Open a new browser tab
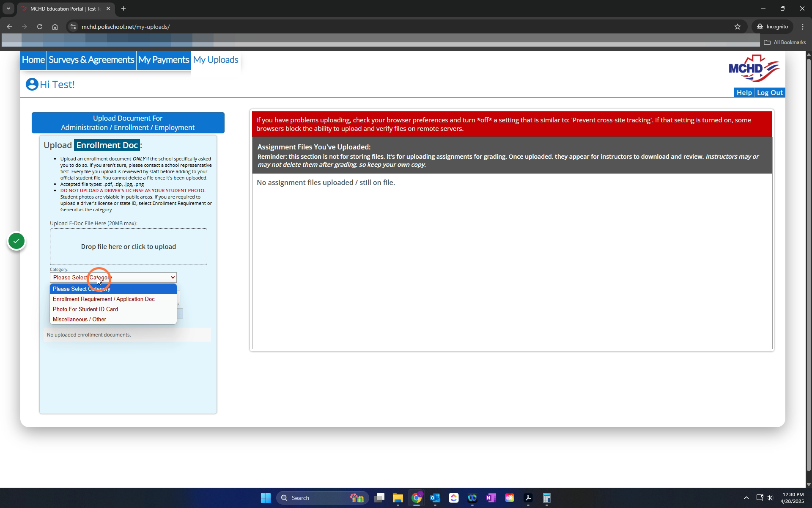Image resolution: width=812 pixels, height=508 pixels. (x=123, y=8)
